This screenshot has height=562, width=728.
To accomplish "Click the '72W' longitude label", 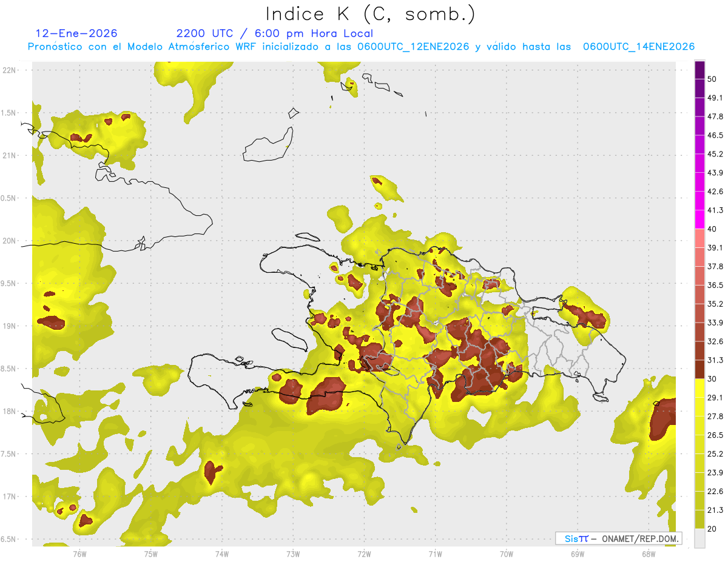I will coord(364,553).
